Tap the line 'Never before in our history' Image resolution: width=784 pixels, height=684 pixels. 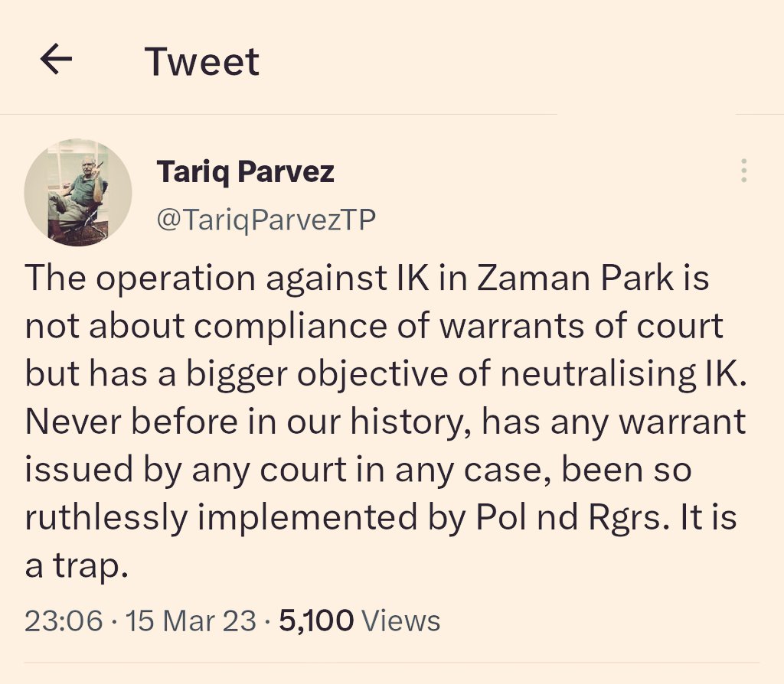(386, 422)
